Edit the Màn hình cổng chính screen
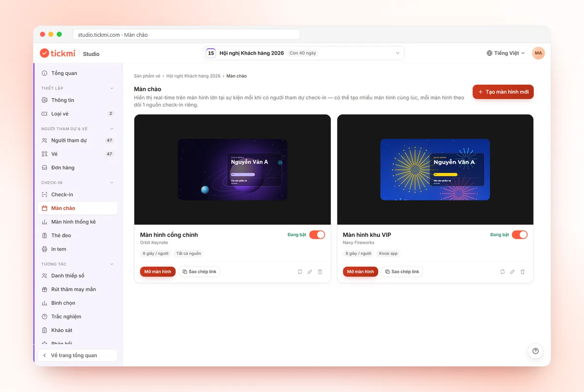This screenshot has height=392, width=584. (x=310, y=272)
